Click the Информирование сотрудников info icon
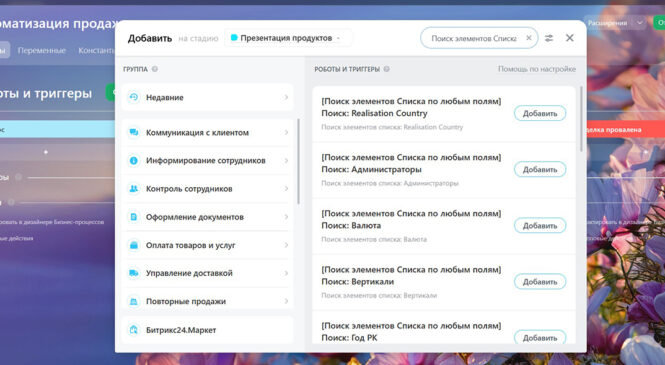The width and height of the screenshot is (665, 365). coord(134,161)
